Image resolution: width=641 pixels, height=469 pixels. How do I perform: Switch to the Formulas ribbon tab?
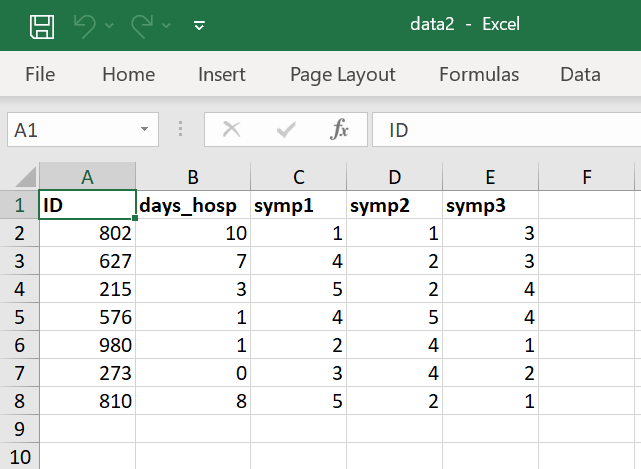tap(479, 75)
